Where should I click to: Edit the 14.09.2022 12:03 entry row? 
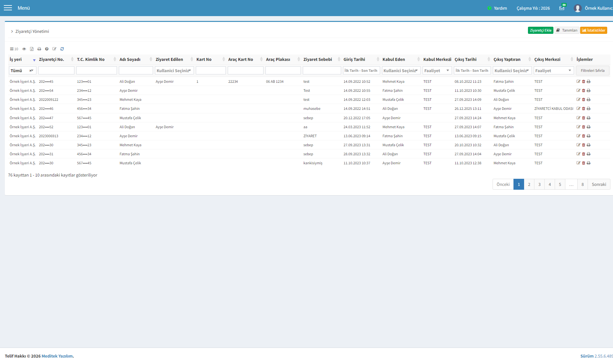point(578,100)
